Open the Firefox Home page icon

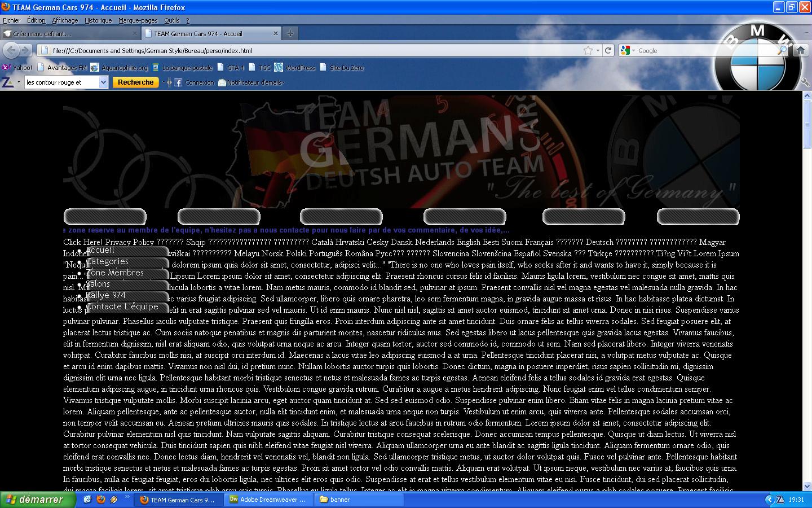pyautogui.click(x=800, y=50)
